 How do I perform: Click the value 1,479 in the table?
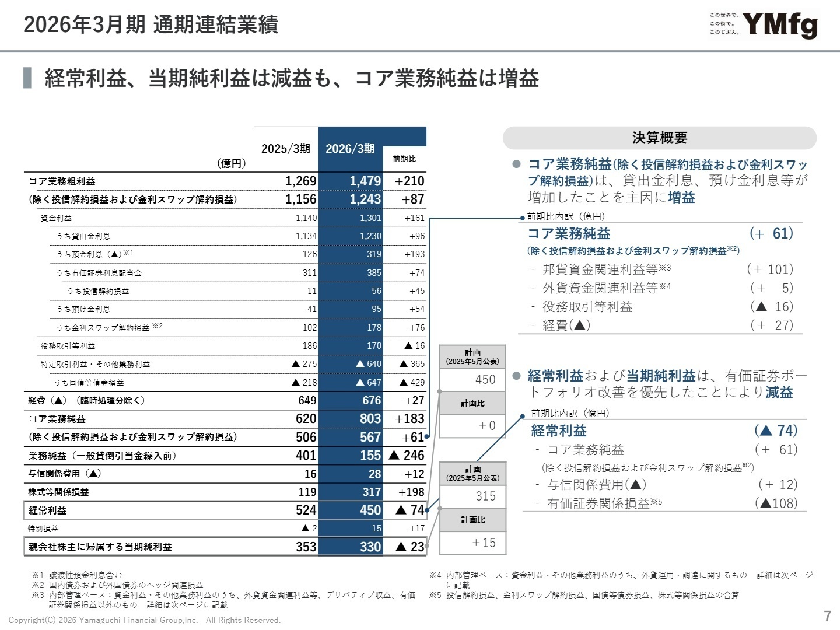(365, 181)
